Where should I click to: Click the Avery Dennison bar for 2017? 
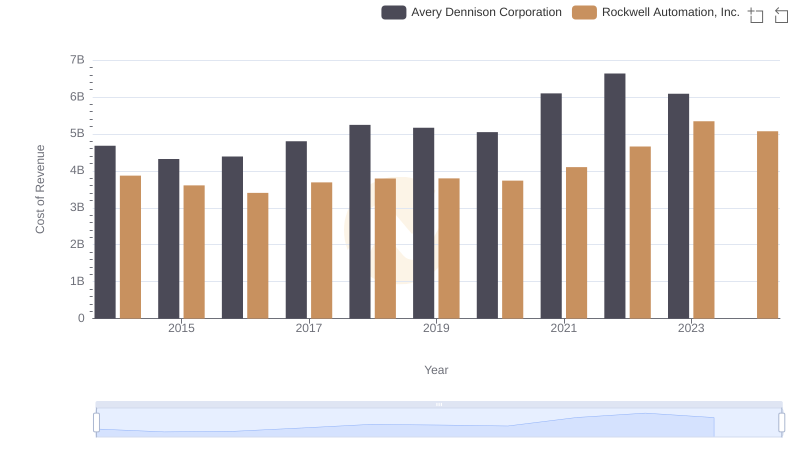click(x=296, y=229)
